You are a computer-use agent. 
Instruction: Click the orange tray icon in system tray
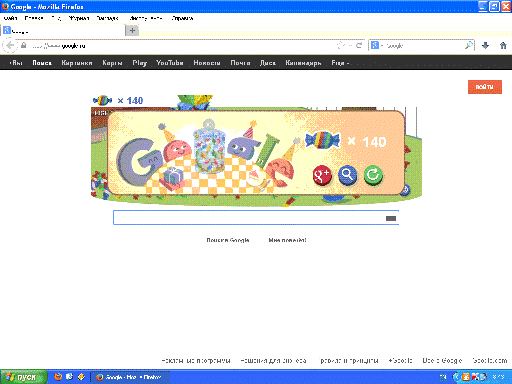coord(466,377)
